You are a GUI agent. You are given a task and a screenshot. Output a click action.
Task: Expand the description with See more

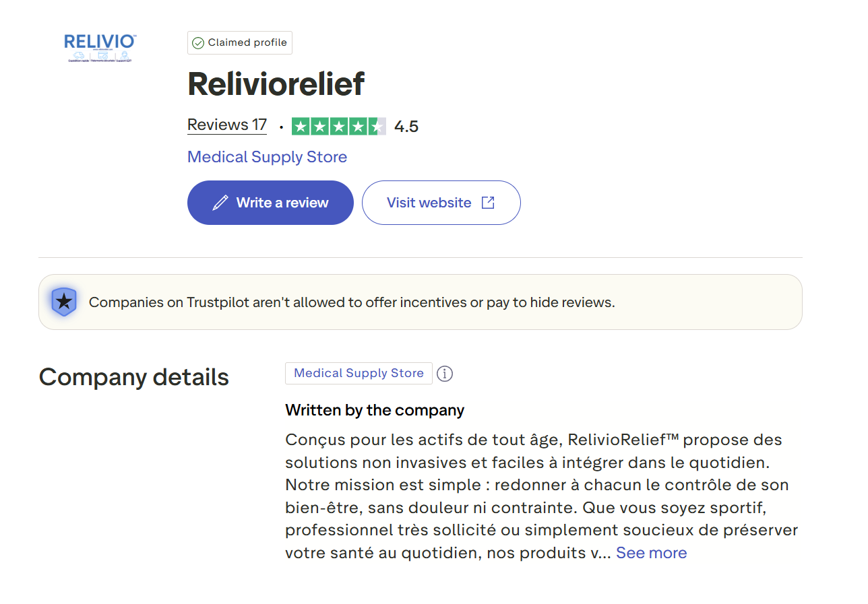coord(651,553)
